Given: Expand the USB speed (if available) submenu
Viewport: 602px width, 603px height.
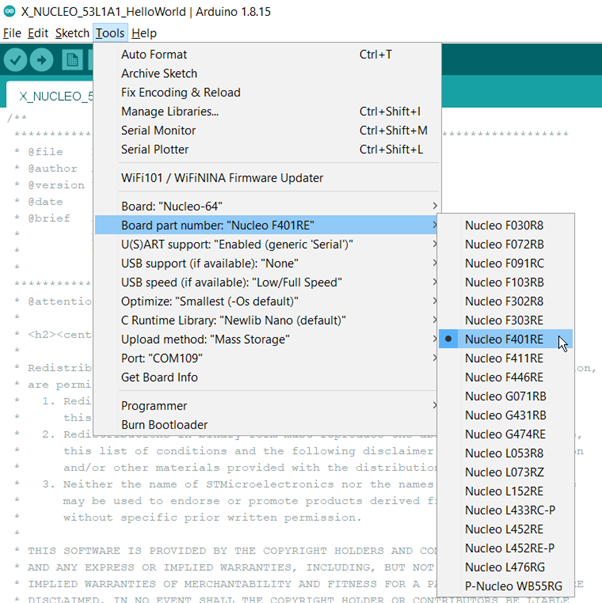Looking at the screenshot, I should click(266, 282).
